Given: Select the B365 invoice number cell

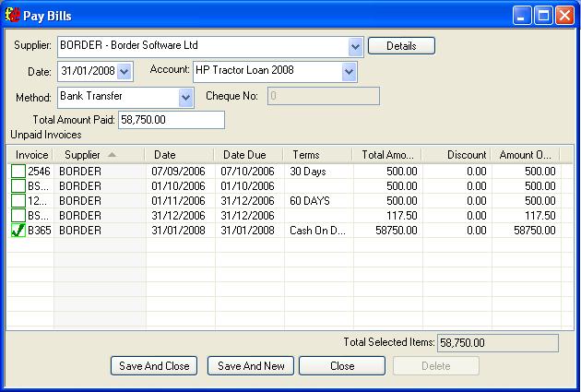Looking at the screenshot, I should [x=40, y=231].
